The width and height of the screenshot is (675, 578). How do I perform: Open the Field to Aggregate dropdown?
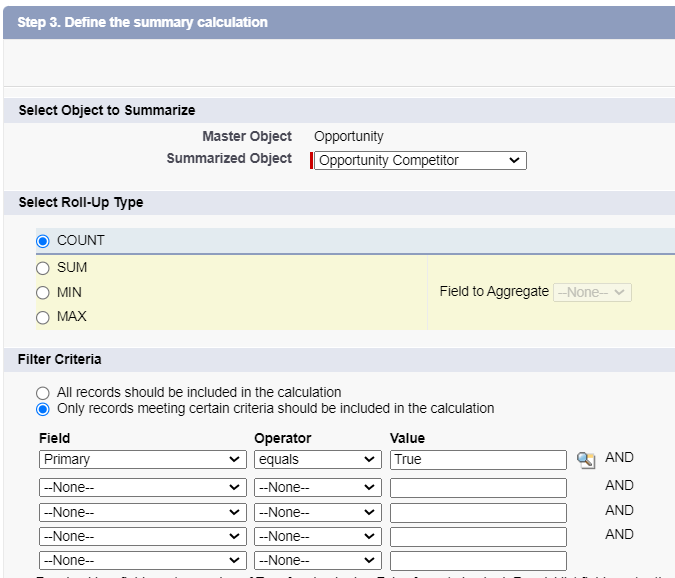pyautogui.click(x=592, y=292)
